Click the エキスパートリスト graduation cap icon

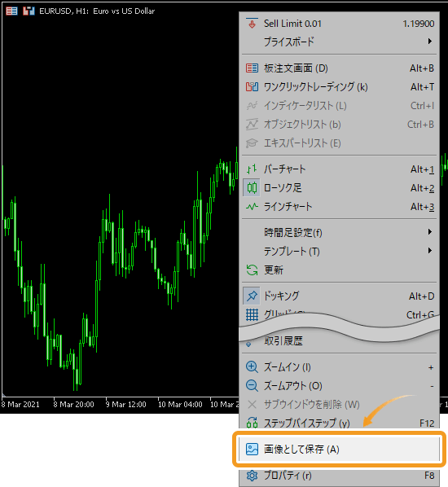coord(252,143)
